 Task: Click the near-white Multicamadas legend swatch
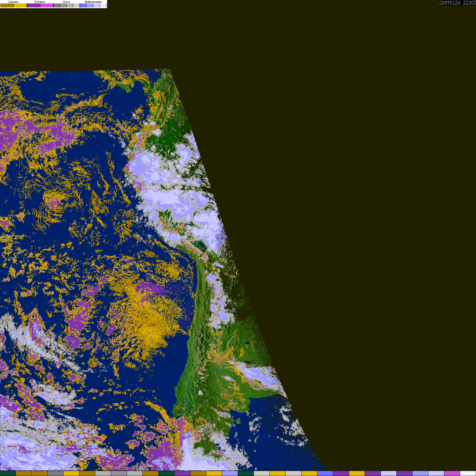[x=103, y=5]
